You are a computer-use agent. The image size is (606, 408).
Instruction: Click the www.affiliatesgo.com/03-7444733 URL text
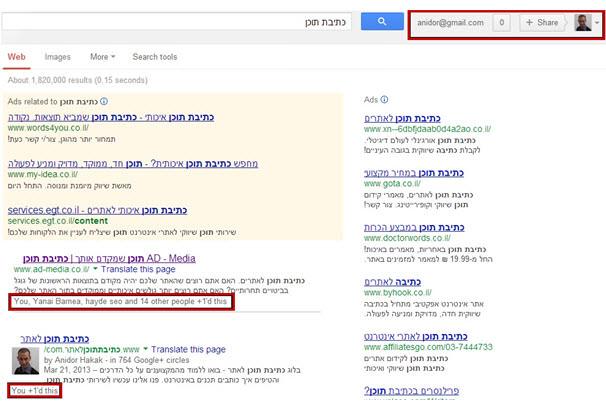click(428, 347)
